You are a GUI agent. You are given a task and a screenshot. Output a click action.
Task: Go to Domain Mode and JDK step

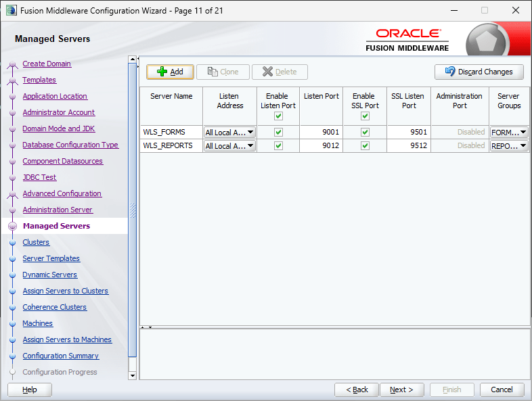tap(59, 128)
